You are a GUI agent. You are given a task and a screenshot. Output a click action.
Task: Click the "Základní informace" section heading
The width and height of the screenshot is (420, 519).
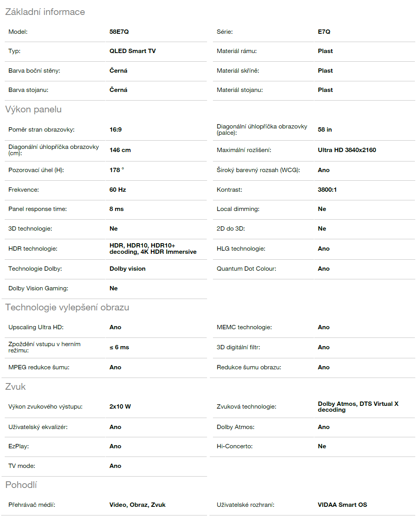coord(45,12)
